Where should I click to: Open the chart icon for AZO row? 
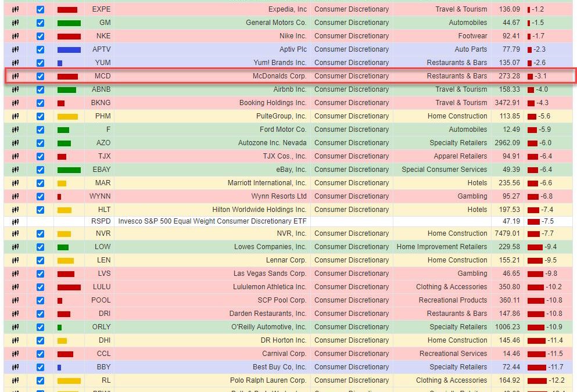[15, 143]
